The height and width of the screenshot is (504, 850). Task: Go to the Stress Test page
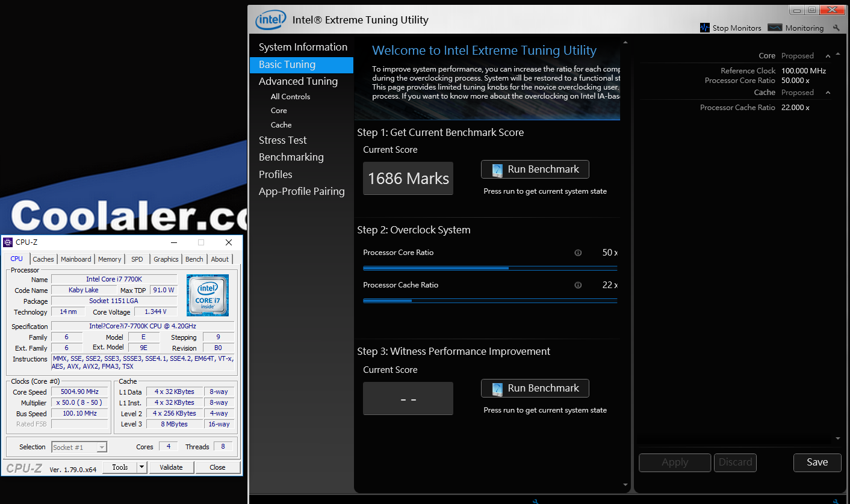click(x=282, y=140)
